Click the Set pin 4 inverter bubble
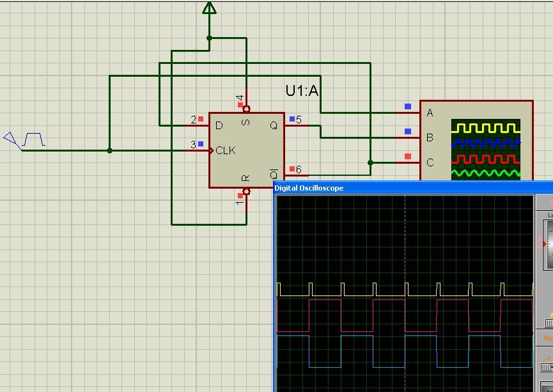Image resolution: width=553 pixels, height=392 pixels. tap(246, 109)
